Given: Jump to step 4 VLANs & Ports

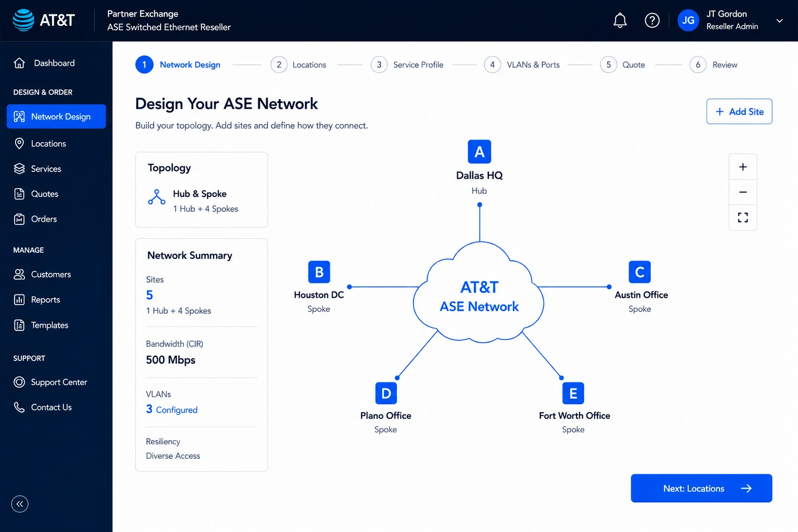Looking at the screenshot, I should tap(522, 64).
